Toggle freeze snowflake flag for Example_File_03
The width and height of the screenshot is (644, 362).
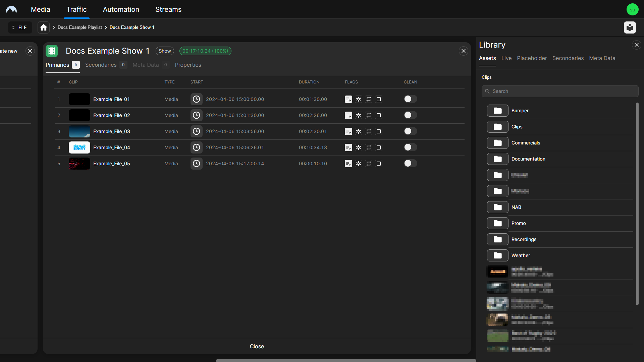pyautogui.click(x=359, y=131)
